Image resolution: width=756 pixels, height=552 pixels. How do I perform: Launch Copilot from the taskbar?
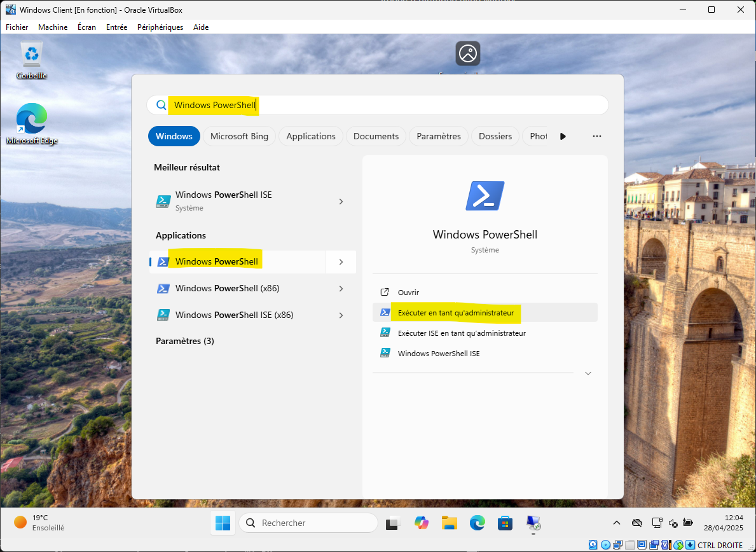[x=421, y=523]
